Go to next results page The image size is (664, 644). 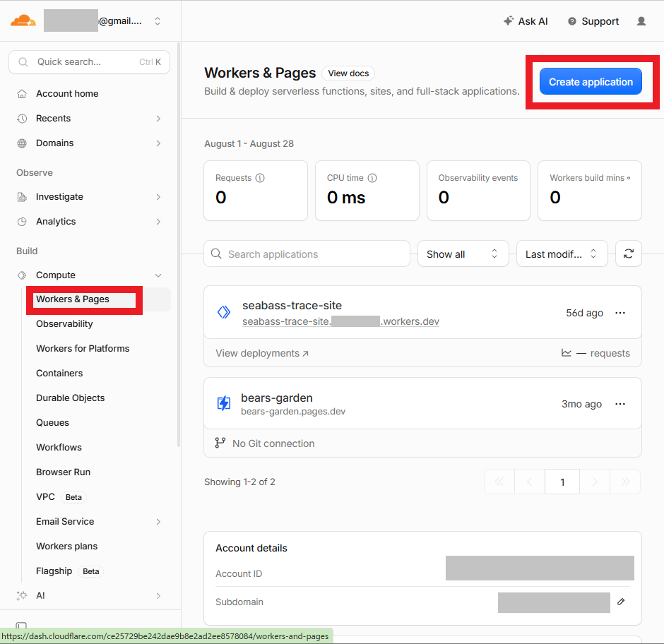[x=595, y=482]
